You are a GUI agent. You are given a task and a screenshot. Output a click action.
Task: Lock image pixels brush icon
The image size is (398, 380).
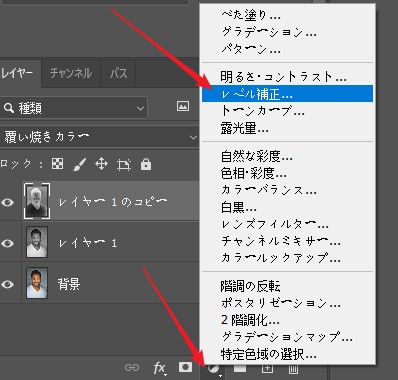click(79, 164)
